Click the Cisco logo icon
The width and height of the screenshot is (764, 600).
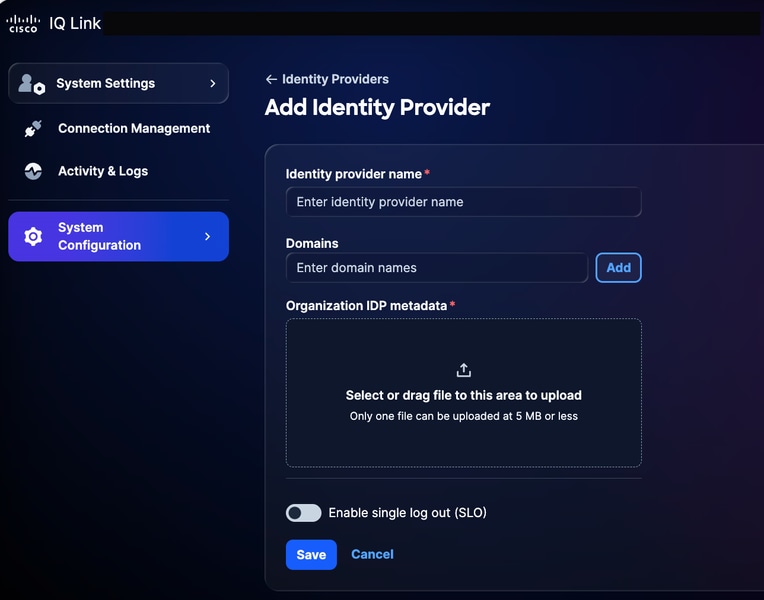[x=23, y=24]
